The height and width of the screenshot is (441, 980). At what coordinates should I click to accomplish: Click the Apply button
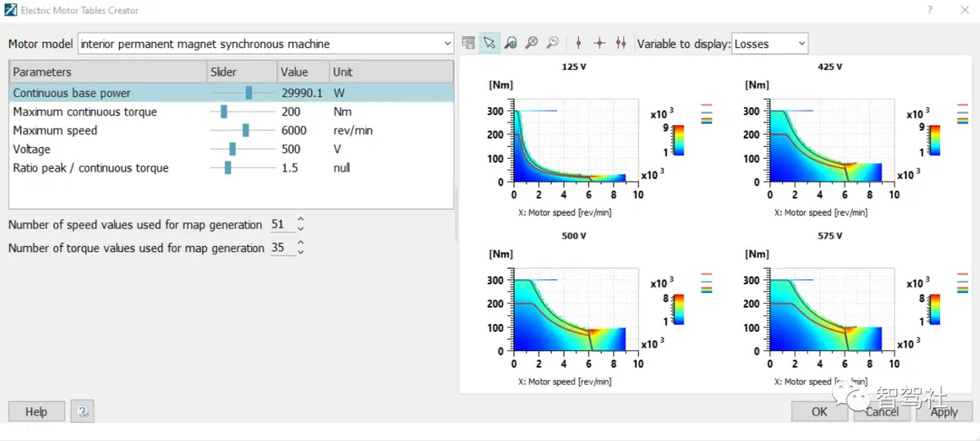coord(945,412)
